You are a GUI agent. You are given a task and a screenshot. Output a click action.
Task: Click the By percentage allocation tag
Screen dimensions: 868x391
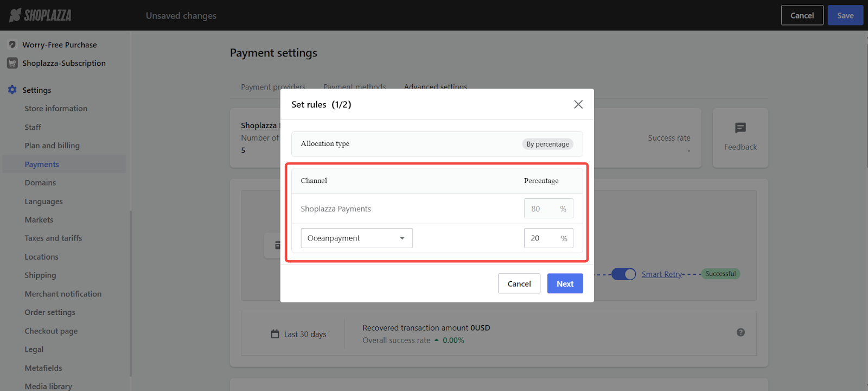click(x=548, y=144)
